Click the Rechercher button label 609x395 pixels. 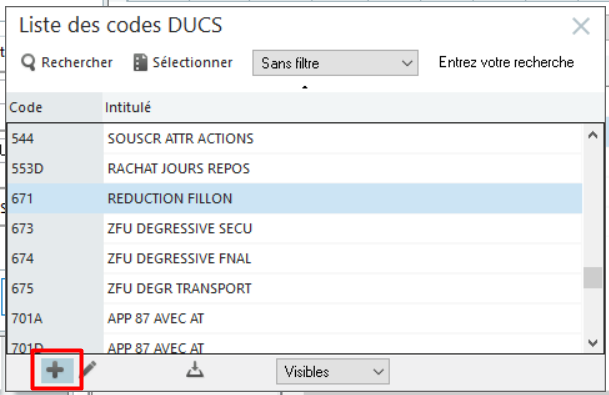coord(77,62)
